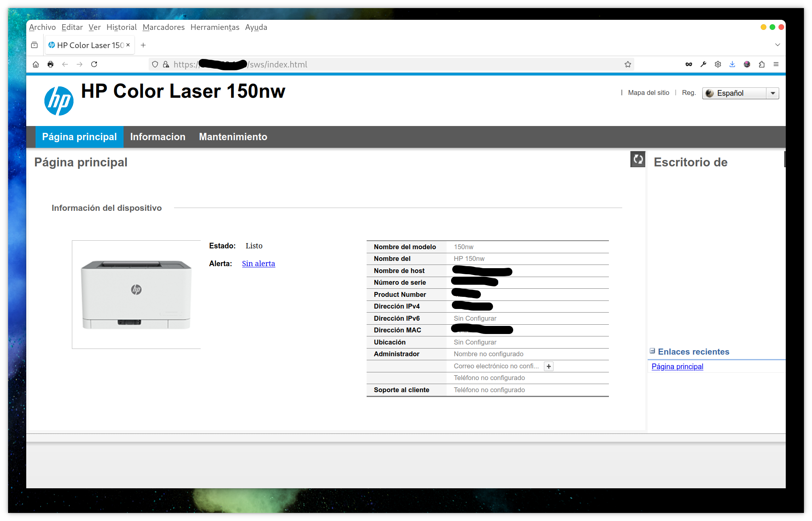Click Sin Configurar in Ubicación row
Viewport: 812px width, 521px height.
(x=475, y=342)
